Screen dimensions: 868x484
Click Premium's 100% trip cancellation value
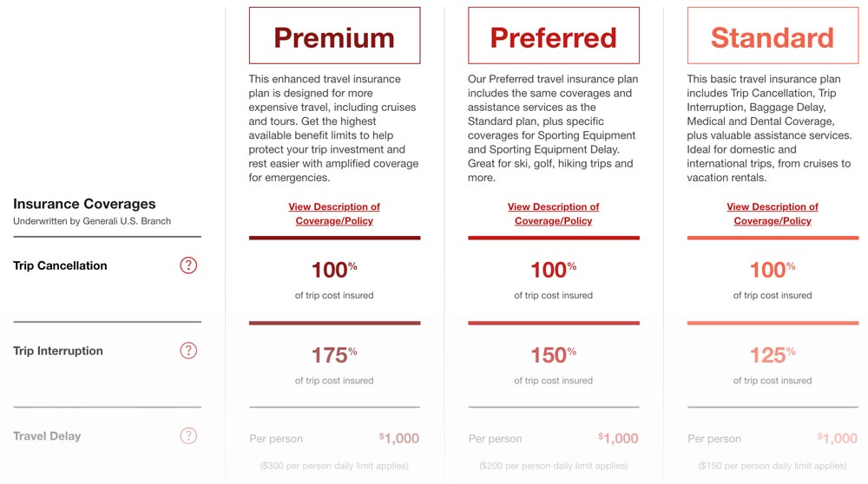[x=334, y=270]
